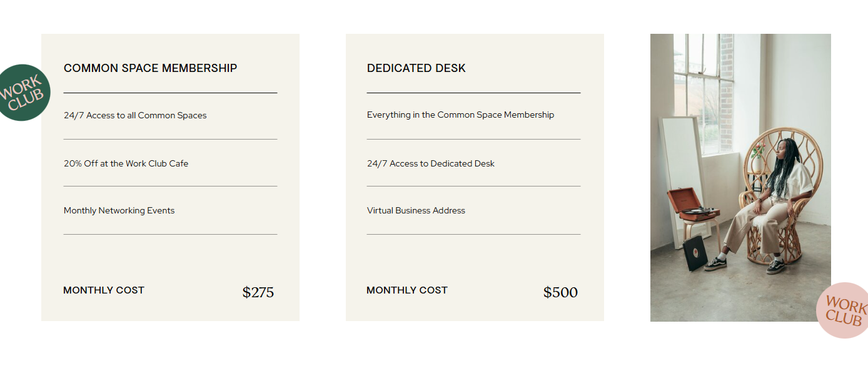Image resolution: width=868 pixels, height=373 pixels.
Task: Click the green Work Club badge
Action: [x=23, y=93]
